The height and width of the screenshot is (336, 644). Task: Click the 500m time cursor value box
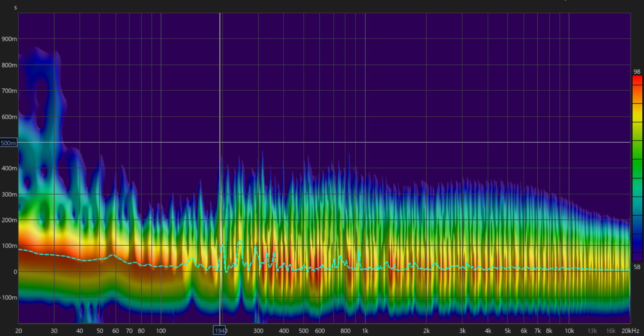click(9, 143)
